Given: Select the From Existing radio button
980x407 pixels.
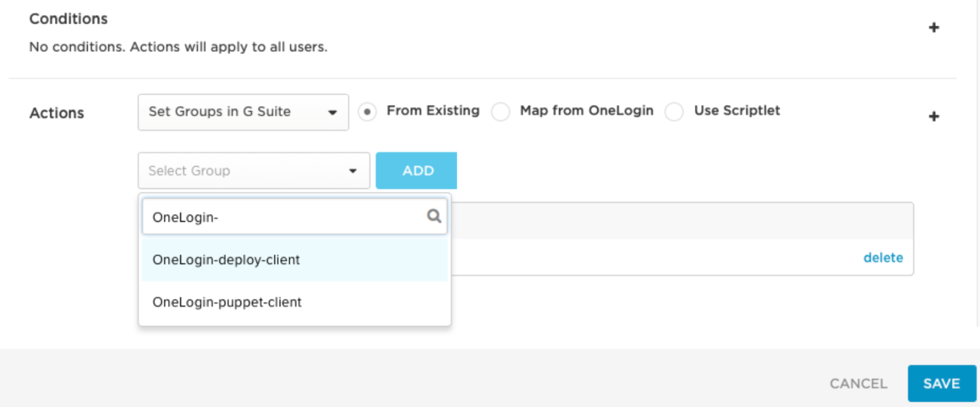Looking at the screenshot, I should pos(368,112).
